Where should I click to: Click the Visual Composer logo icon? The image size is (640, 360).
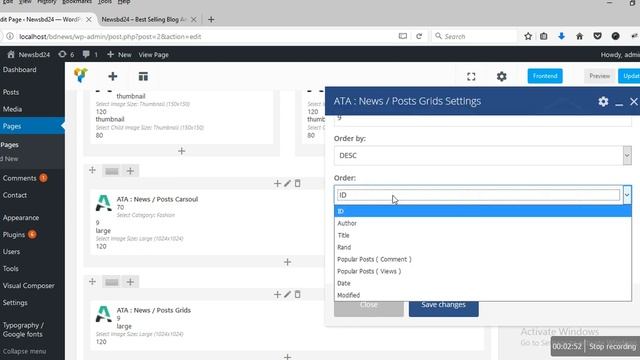[x=81, y=76]
